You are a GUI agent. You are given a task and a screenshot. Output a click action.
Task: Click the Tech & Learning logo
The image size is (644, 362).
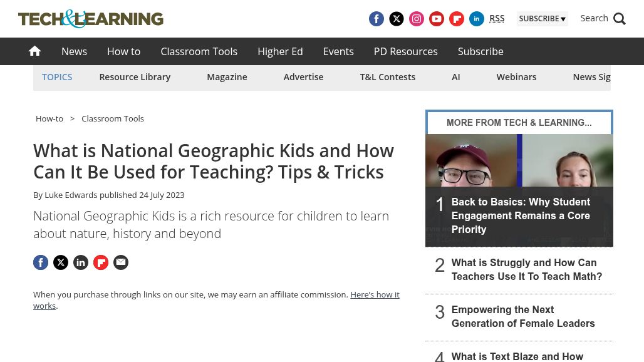[x=91, y=19]
